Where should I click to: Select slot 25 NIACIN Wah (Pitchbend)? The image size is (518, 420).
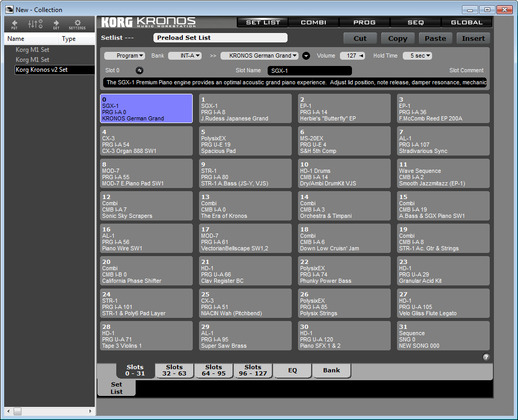click(245, 303)
